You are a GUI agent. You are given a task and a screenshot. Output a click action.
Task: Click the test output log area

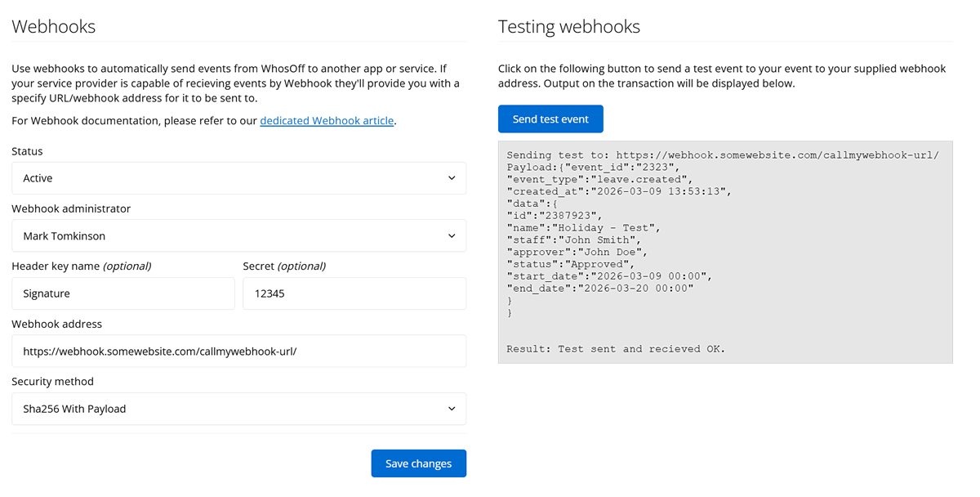(725, 252)
